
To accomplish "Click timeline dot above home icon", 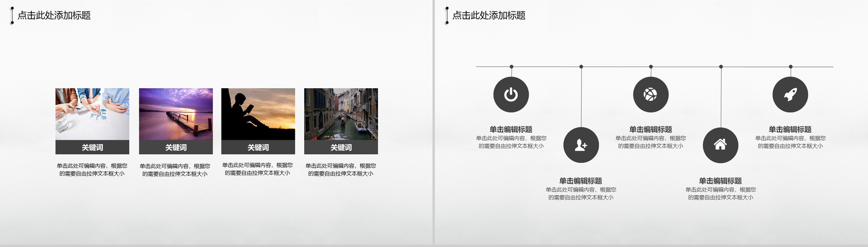I will coord(721,67).
